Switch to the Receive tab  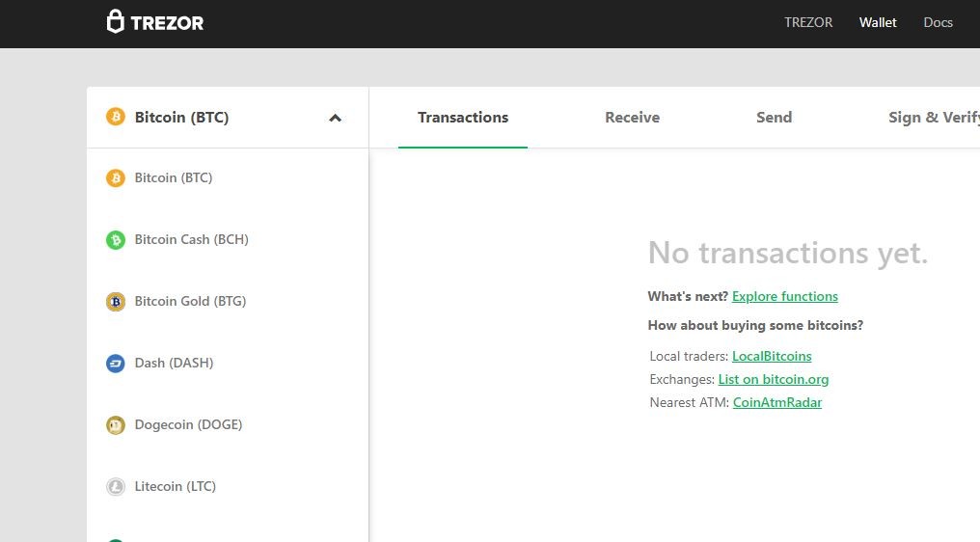point(632,118)
